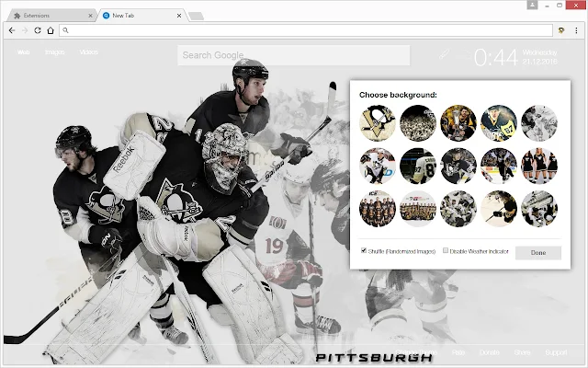The image size is (588, 368).
Task: Click the Done button
Action: coord(538,253)
